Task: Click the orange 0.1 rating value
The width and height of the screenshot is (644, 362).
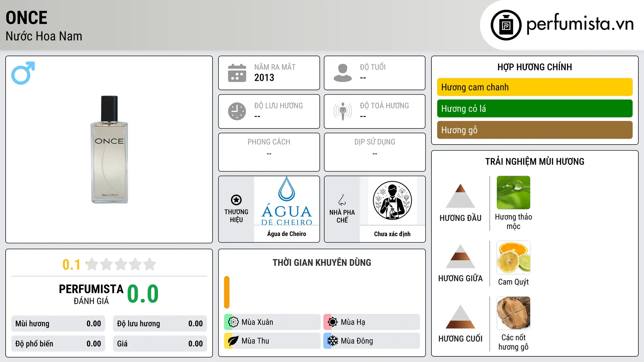Action: [x=71, y=265]
